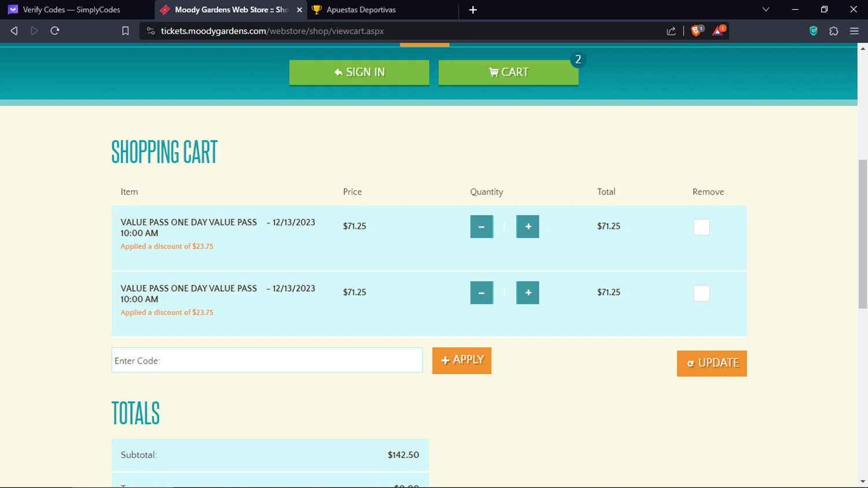
Task: Click the address bar URL
Action: [x=272, y=31]
